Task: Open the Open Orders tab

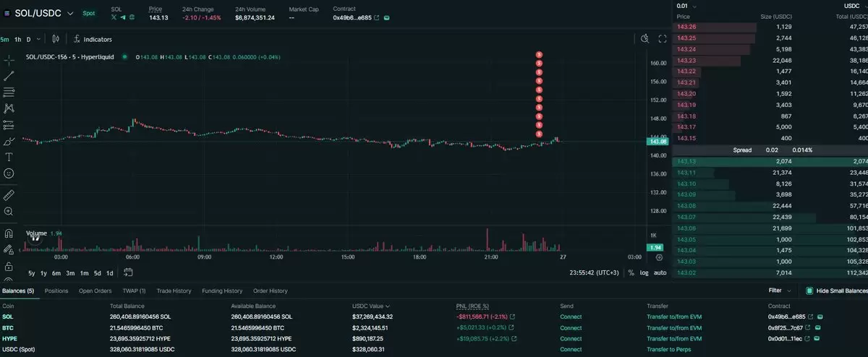Action: tap(95, 291)
